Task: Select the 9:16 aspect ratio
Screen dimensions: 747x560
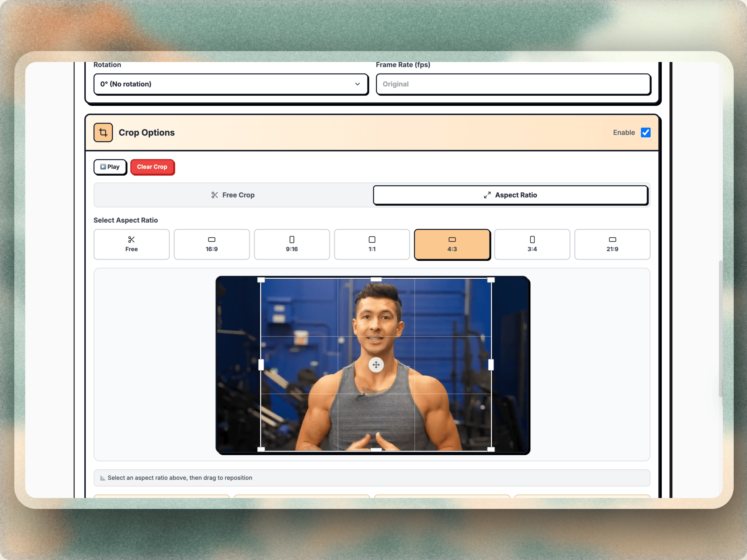Action: (x=292, y=244)
